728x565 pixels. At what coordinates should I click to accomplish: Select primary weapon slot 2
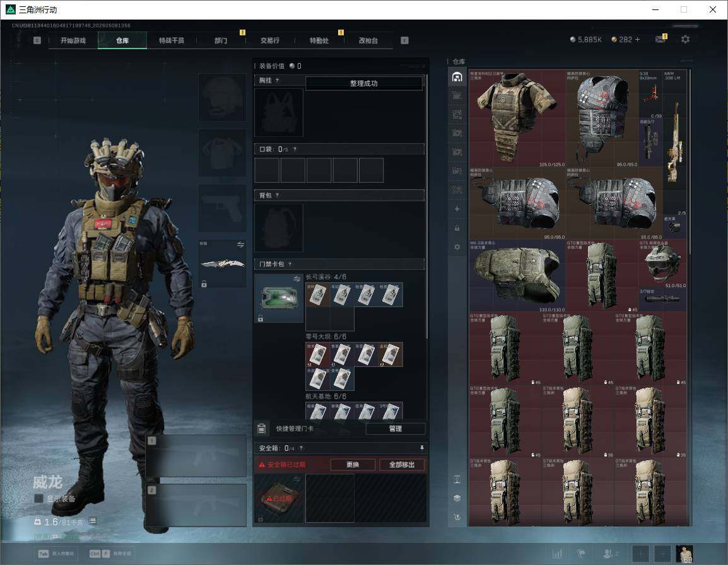pyautogui.click(x=196, y=505)
